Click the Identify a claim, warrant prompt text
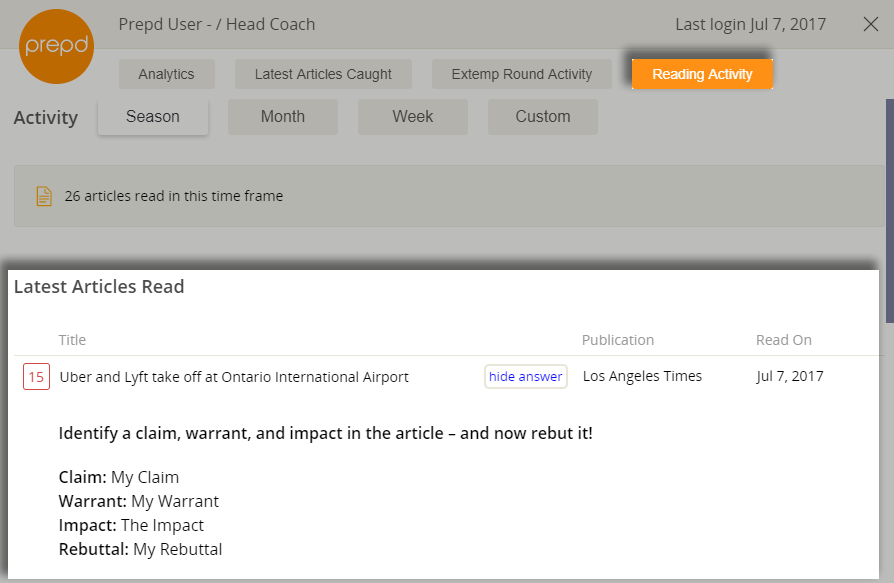The width and height of the screenshot is (894, 583). pyautogui.click(x=326, y=434)
